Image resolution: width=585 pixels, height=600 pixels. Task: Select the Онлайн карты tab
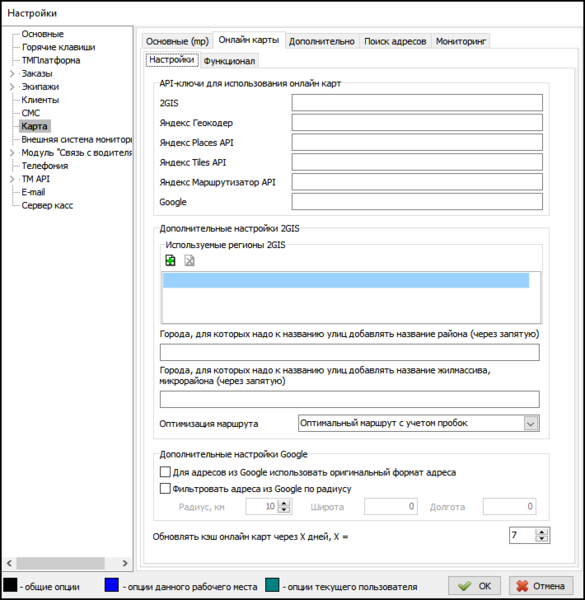coord(249,40)
